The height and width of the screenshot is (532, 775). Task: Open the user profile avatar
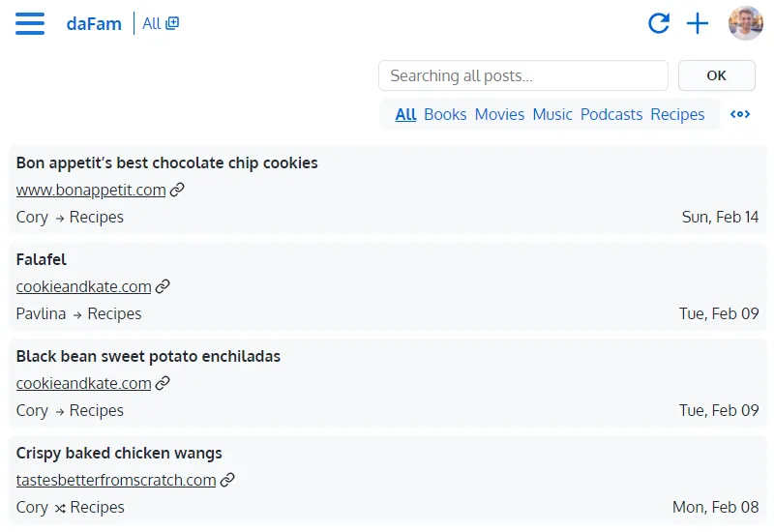point(745,23)
